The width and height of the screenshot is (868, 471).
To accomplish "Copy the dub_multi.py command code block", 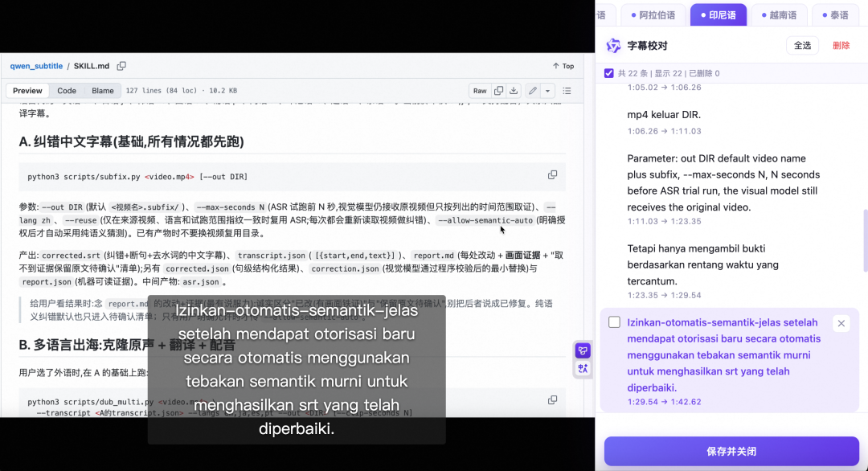I will (x=552, y=399).
